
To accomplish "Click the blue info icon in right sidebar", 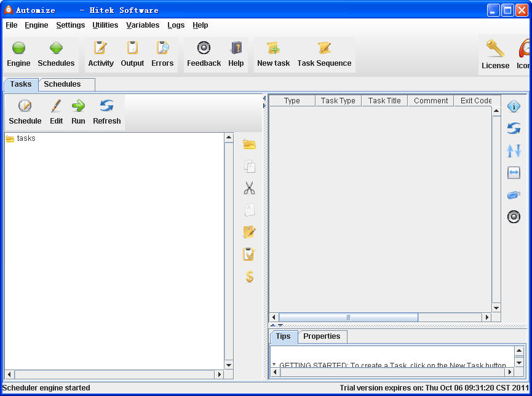I will pos(514,106).
